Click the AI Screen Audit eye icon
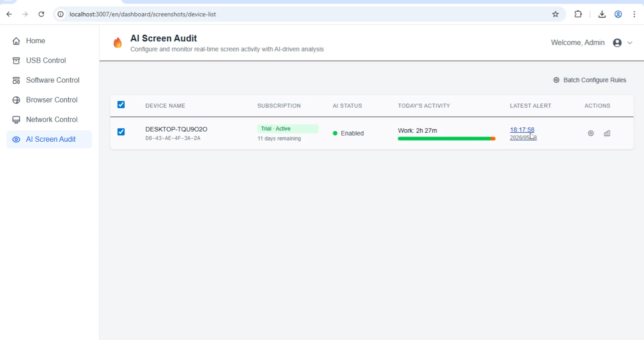This screenshot has width=644, height=340. click(16, 139)
